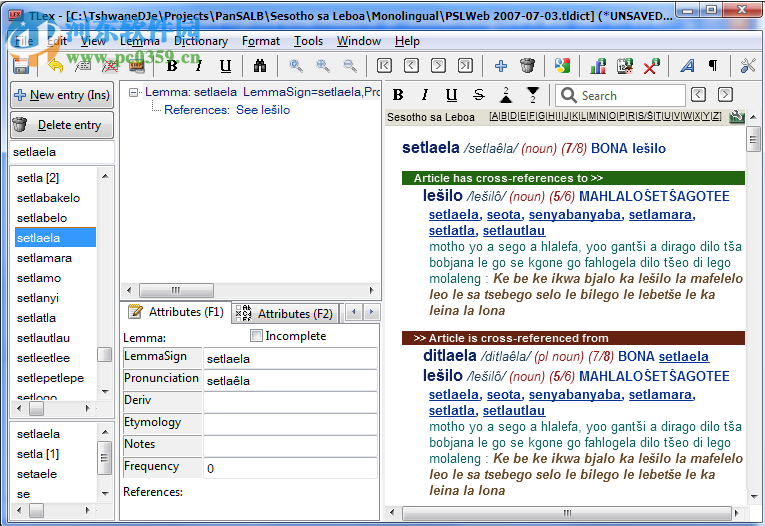Screen dimensions: 765x526
Task: Open the Dictionary menu
Action: (200, 41)
